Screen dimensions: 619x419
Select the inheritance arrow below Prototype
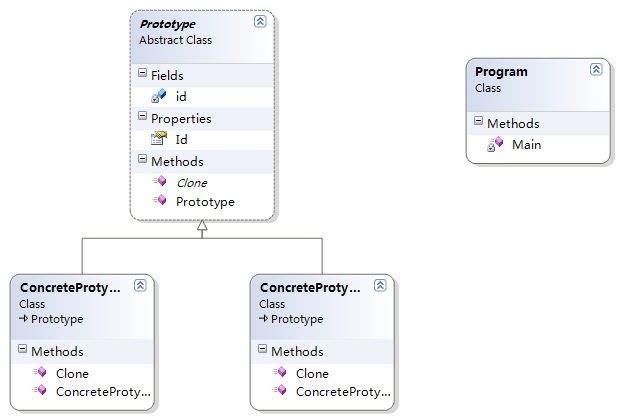pos(202,226)
